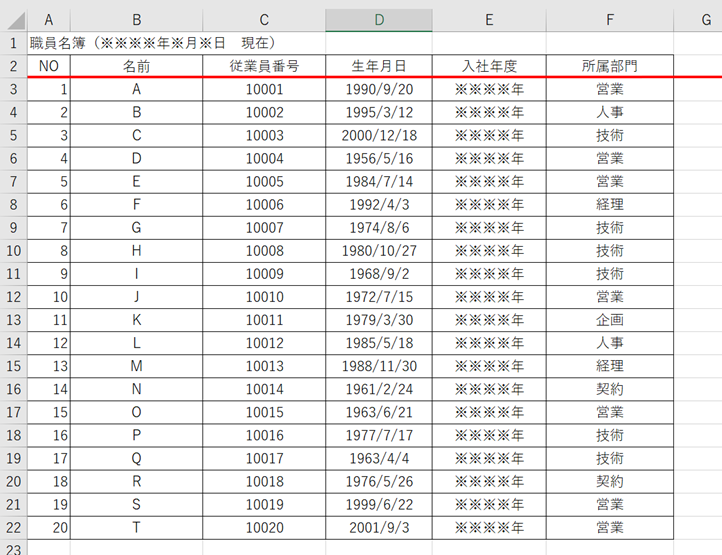The height and width of the screenshot is (555, 722).
Task: Click the cell with birthdate 2000/12/18
Action: [379, 135]
